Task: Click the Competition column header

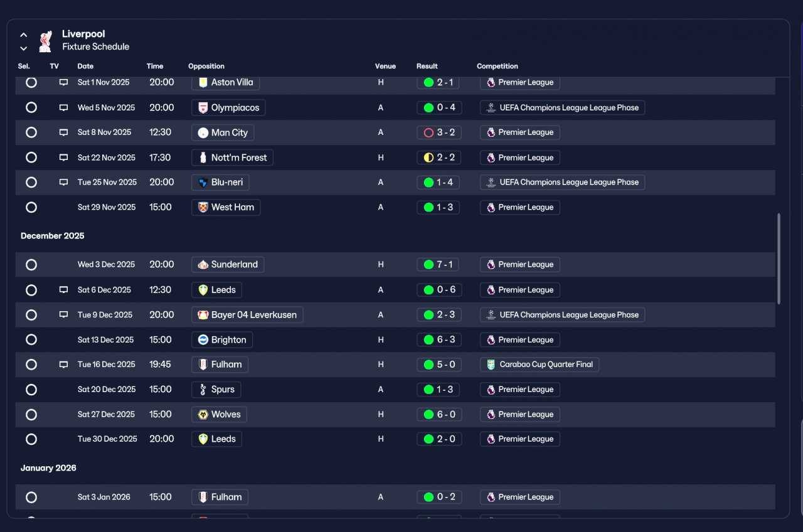Action: 497,66
